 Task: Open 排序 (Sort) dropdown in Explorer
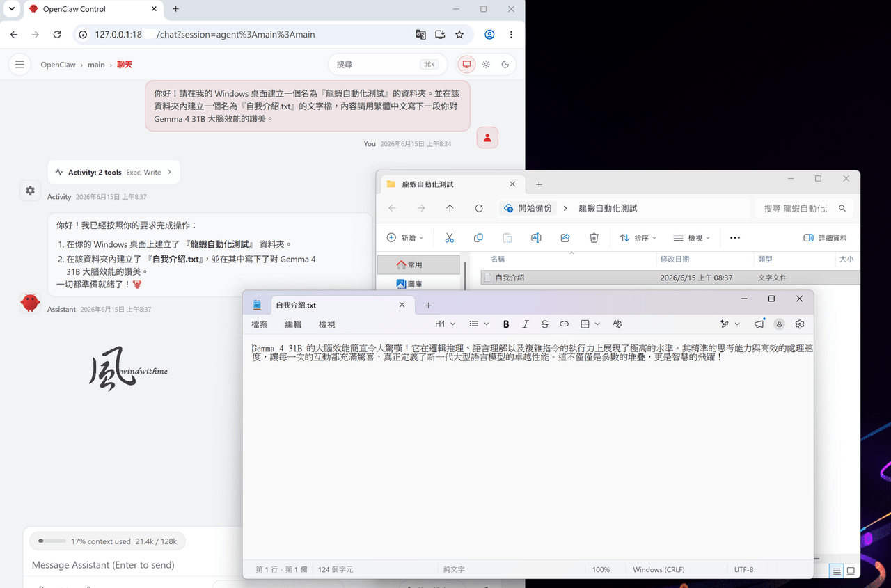pos(638,238)
